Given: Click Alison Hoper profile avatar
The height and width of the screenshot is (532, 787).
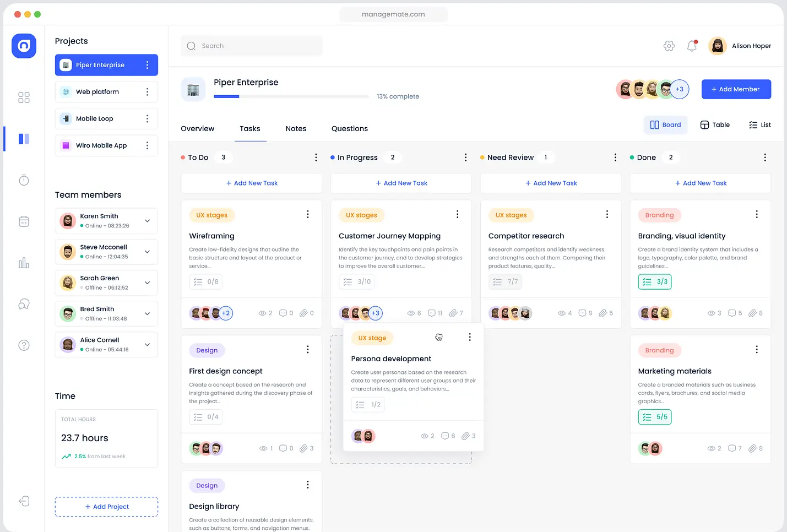Looking at the screenshot, I should (717, 46).
